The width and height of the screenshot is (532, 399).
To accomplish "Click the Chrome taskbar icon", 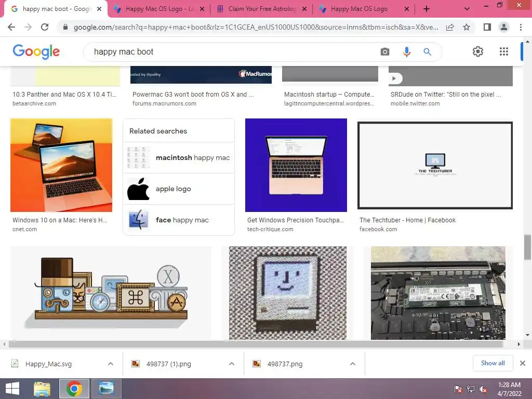I will click(x=74, y=389).
